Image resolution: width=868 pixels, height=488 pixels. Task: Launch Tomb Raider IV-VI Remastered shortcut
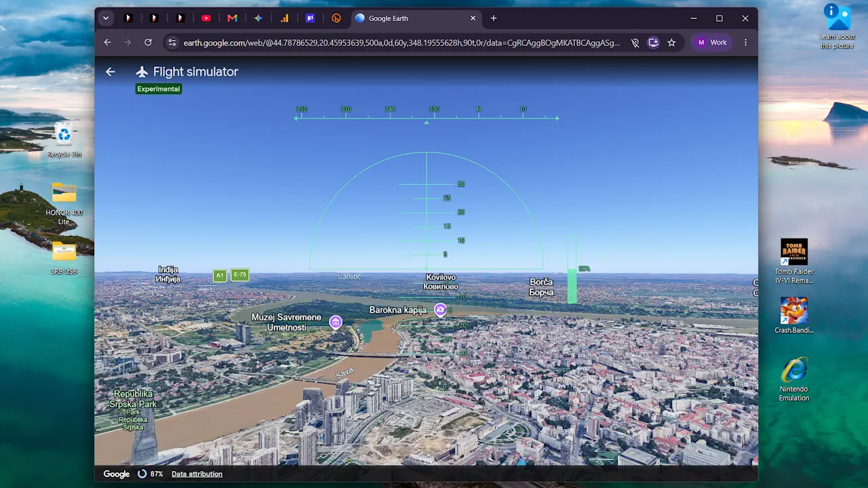[x=794, y=262]
